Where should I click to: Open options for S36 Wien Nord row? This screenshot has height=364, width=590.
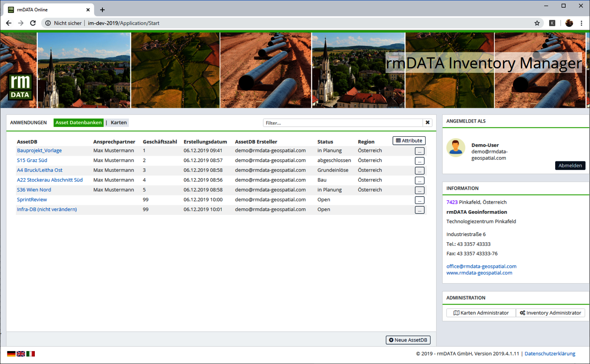pyautogui.click(x=420, y=190)
